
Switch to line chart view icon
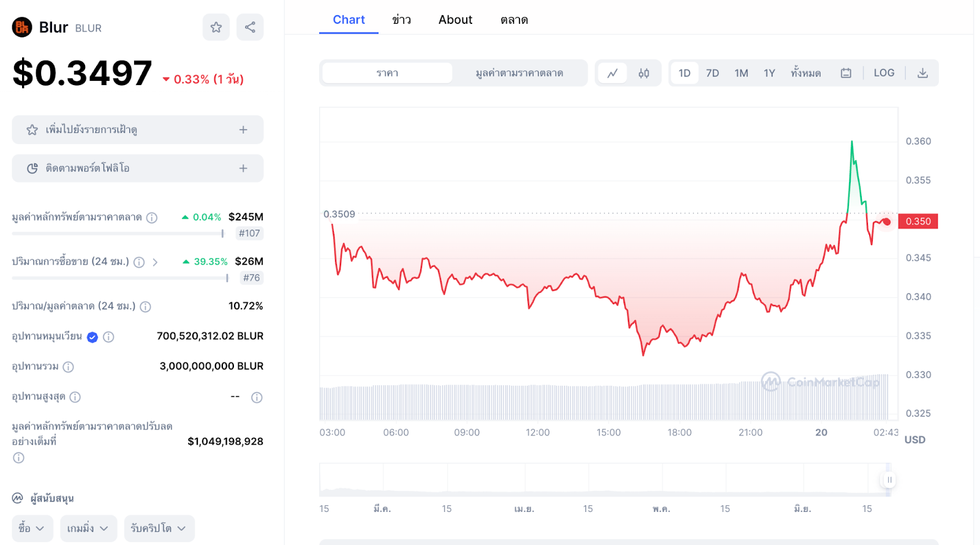(612, 73)
